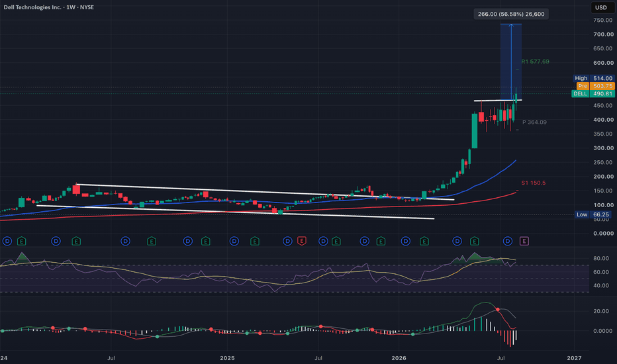Click the 0.0000 label on price axis
The width and height of the screenshot is (617, 364).
pyautogui.click(x=603, y=234)
